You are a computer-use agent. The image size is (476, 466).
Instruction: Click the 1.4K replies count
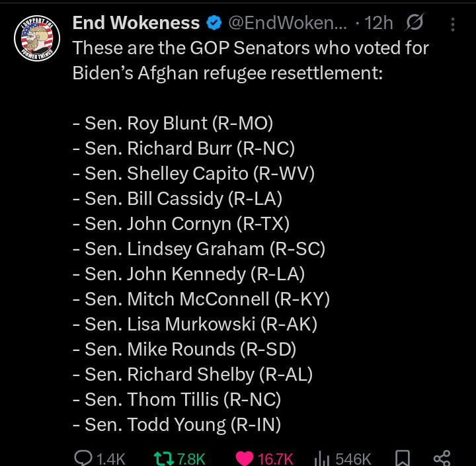tap(110, 458)
